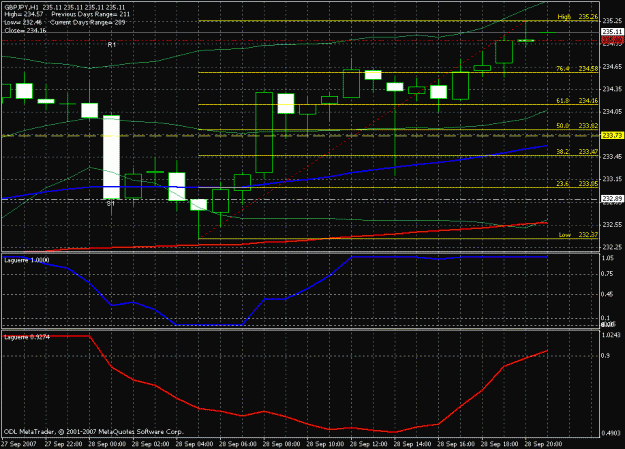625x449 pixels.
Task: Click the 0.75 level on blue Laguerre scale
Action: (x=608, y=274)
